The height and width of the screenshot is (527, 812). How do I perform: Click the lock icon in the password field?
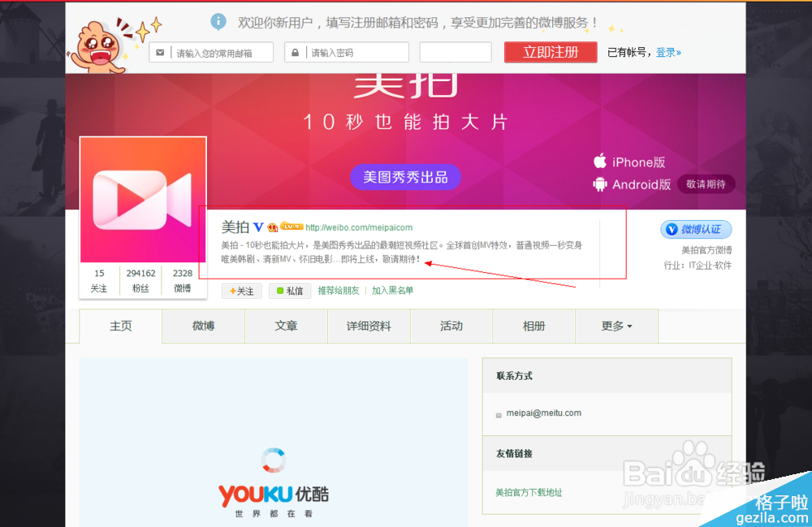coord(296,53)
